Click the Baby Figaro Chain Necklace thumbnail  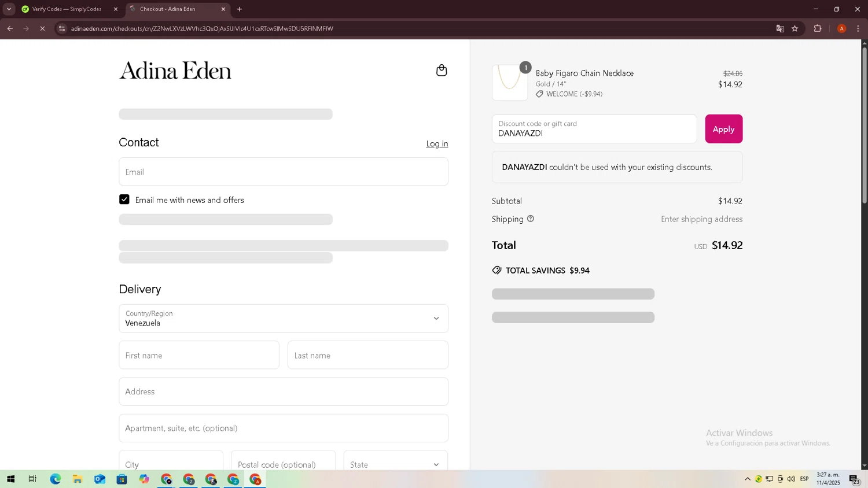510,82
